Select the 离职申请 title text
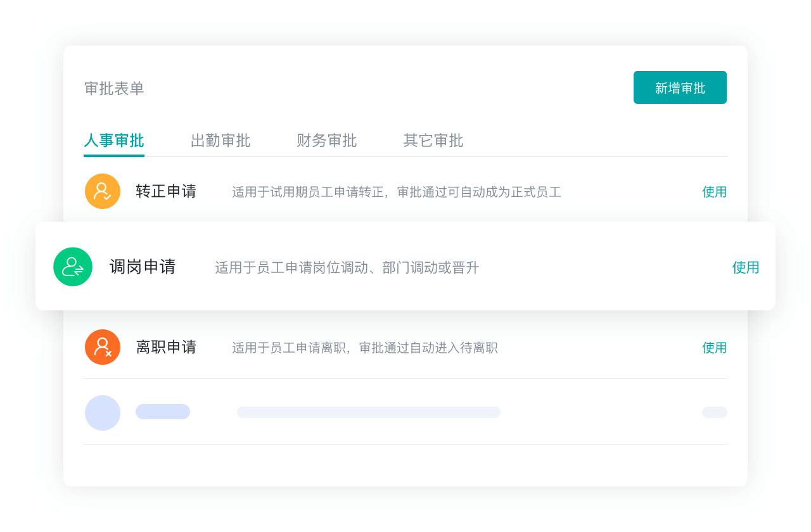 click(x=166, y=347)
